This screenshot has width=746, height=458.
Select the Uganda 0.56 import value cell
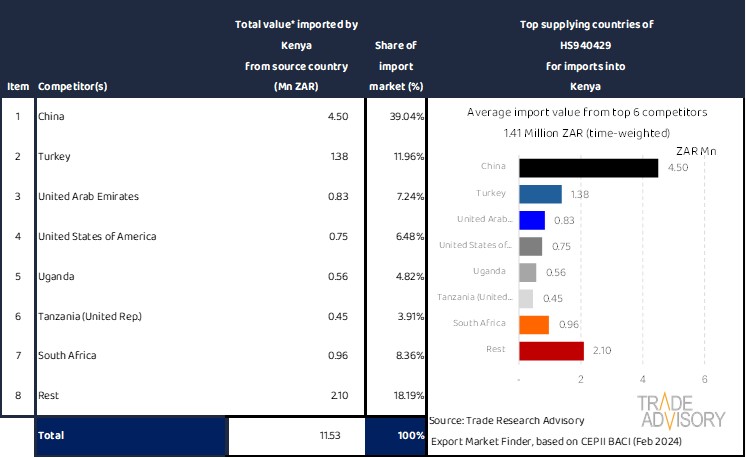[336, 277]
